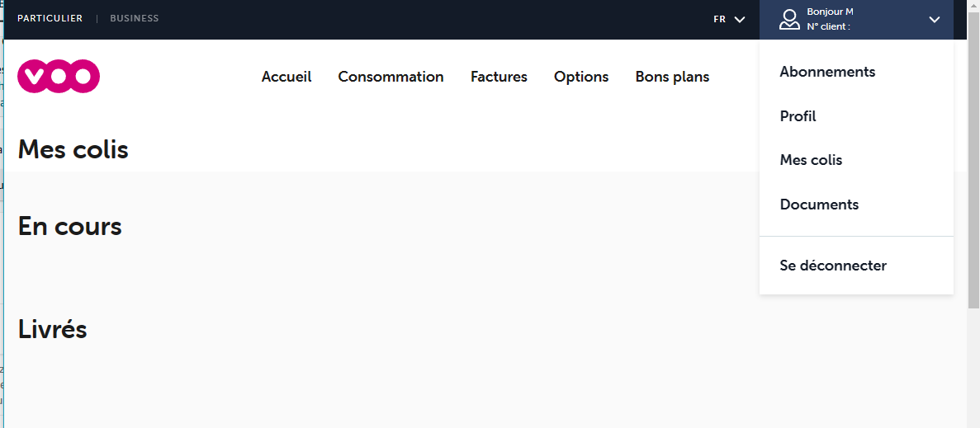This screenshot has height=428, width=980.
Task: Choose Abonnements in the account dropdown
Action: point(827,72)
